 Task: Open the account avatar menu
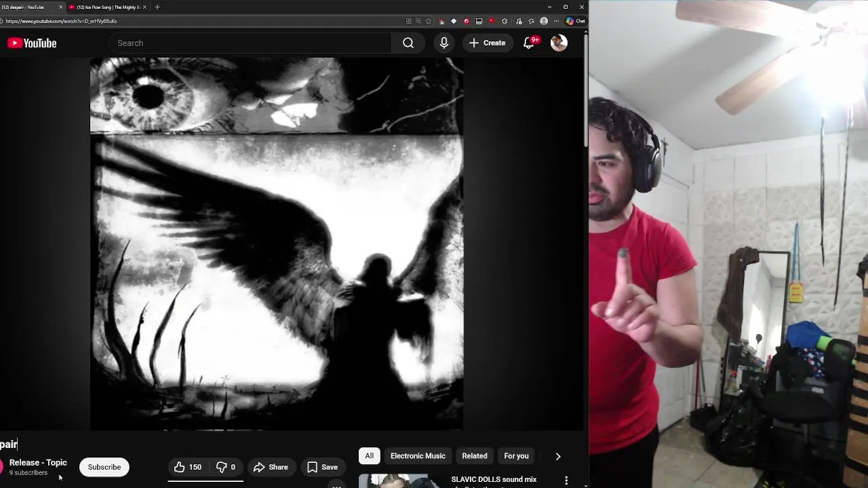559,43
